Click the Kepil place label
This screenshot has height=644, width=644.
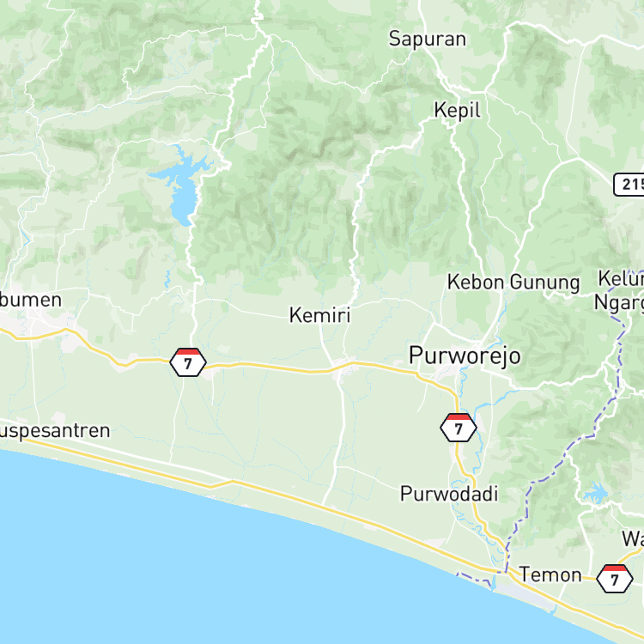tap(457, 111)
